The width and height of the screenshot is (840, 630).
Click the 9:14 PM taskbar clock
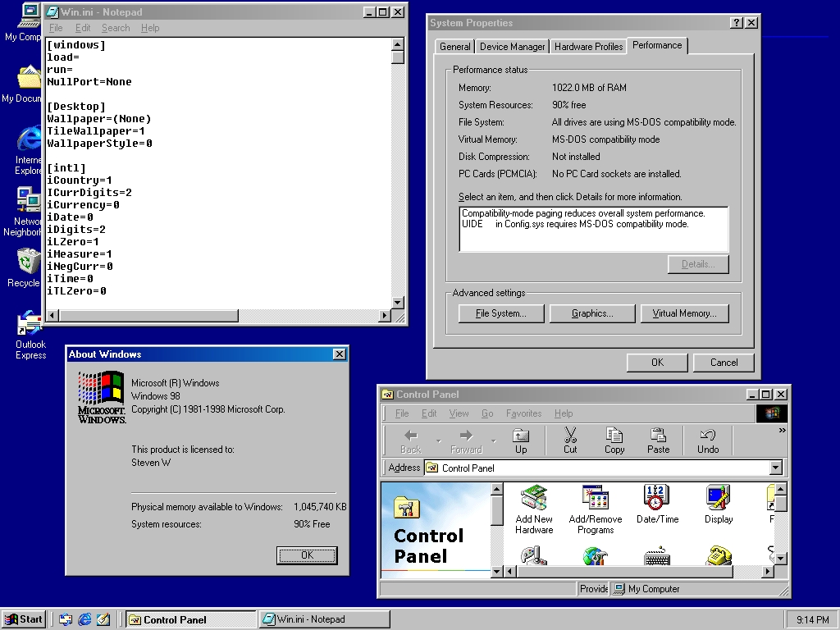[812, 620]
